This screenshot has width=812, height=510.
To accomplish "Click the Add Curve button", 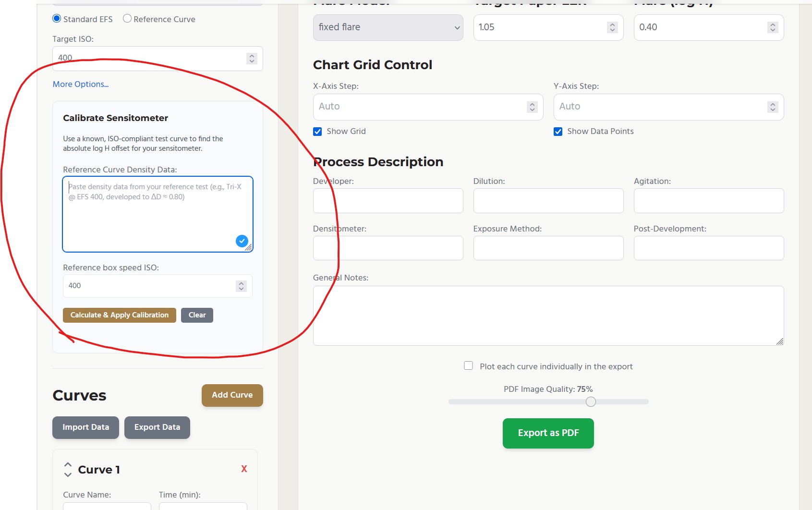I will 232,395.
